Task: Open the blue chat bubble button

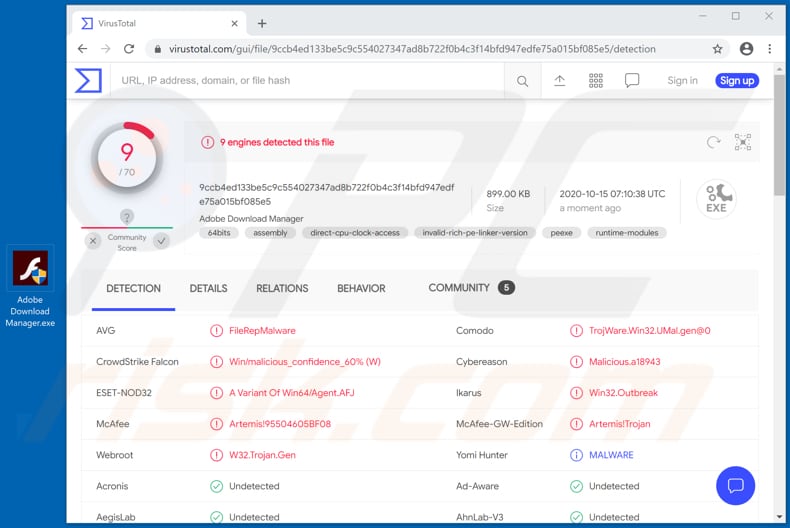Action: [x=735, y=486]
